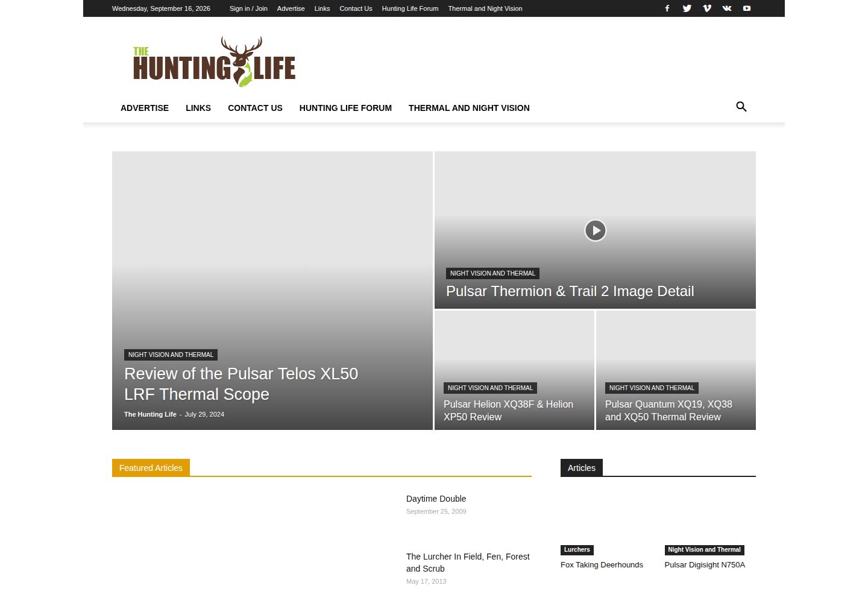Click the July 29, 2024 date

[x=204, y=414]
